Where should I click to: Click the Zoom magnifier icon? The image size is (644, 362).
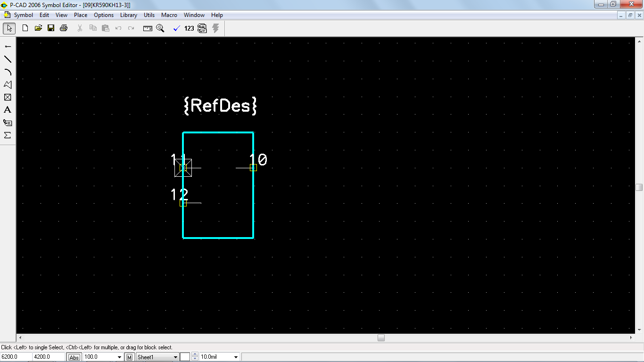160,28
